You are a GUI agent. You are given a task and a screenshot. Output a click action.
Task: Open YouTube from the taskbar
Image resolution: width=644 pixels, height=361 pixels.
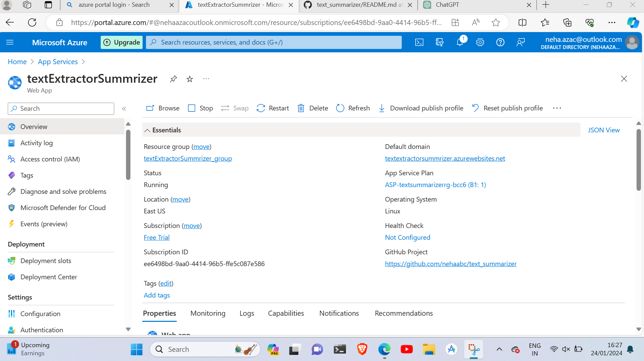tap(406, 350)
